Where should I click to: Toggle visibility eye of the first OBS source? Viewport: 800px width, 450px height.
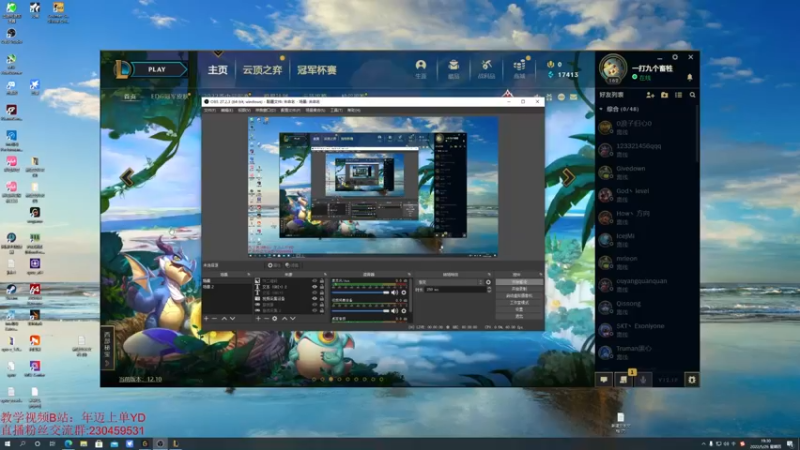[314, 281]
